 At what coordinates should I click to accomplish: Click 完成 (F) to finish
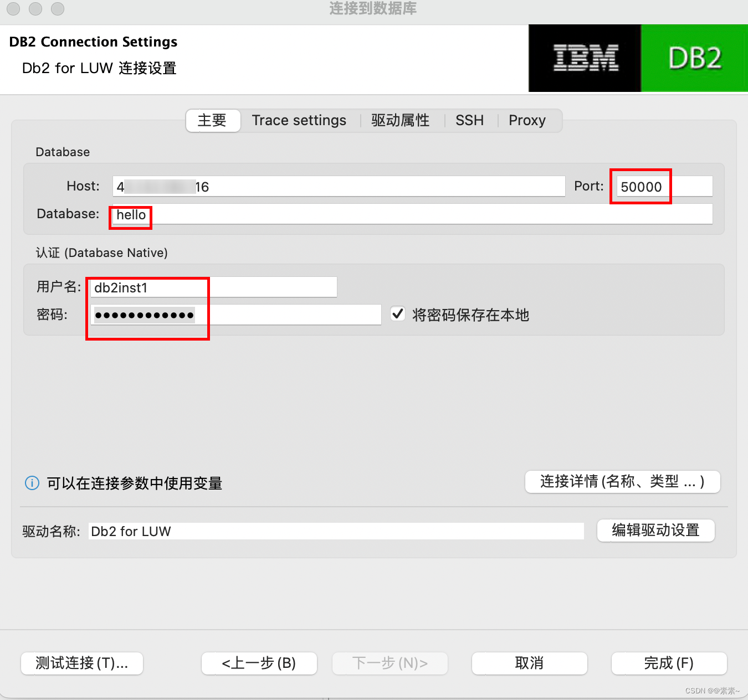coord(669,663)
